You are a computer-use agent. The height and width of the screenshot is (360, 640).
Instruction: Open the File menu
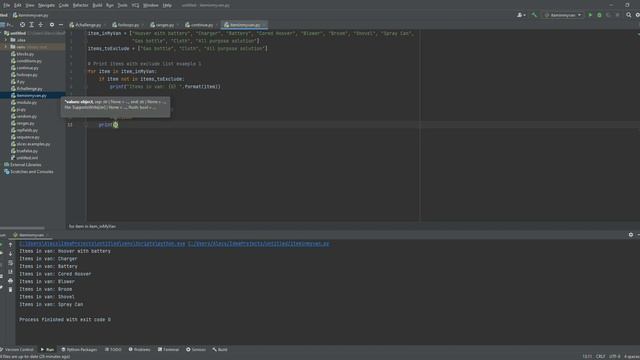pos(7,5)
